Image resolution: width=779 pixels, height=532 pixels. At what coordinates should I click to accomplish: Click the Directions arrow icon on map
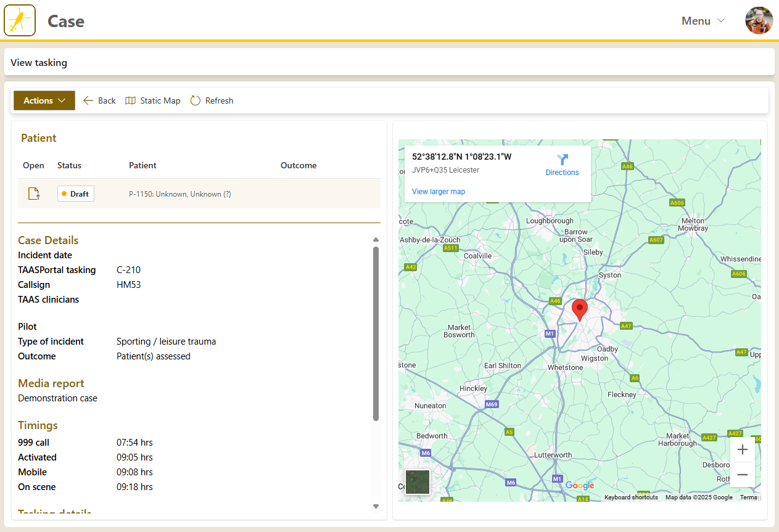[562, 160]
